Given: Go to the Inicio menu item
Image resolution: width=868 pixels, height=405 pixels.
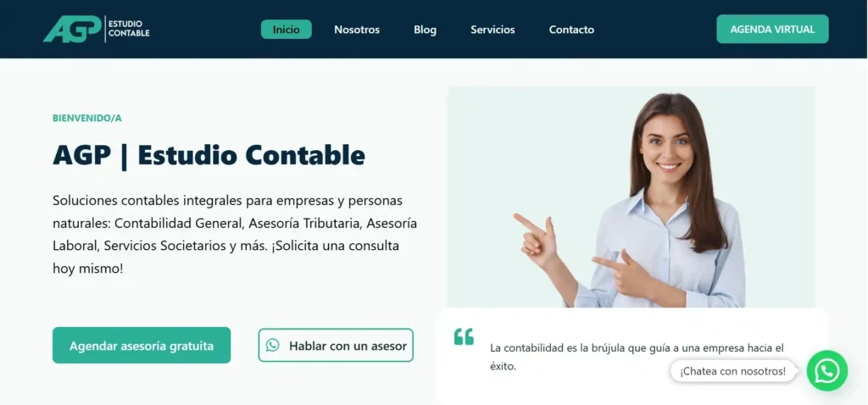Looking at the screenshot, I should [x=287, y=30].
